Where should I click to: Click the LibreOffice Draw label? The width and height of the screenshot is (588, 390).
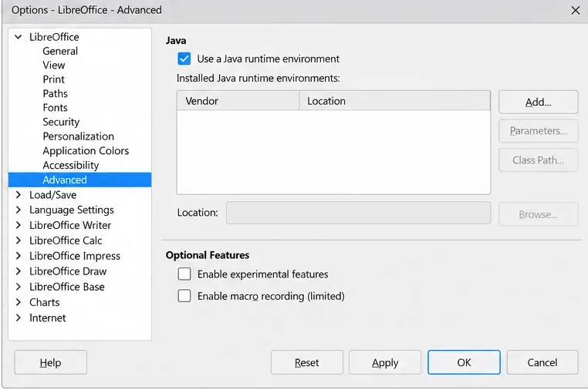click(68, 271)
